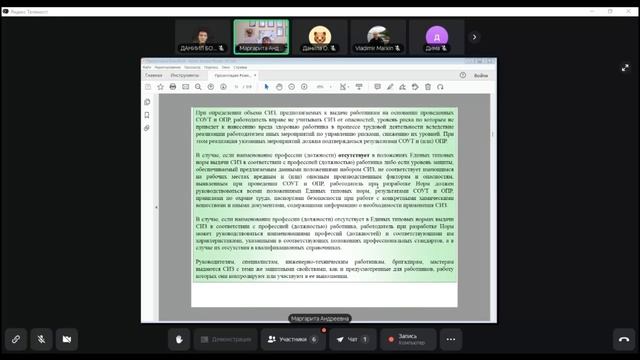Click the trash delete icon

[x=428, y=87]
